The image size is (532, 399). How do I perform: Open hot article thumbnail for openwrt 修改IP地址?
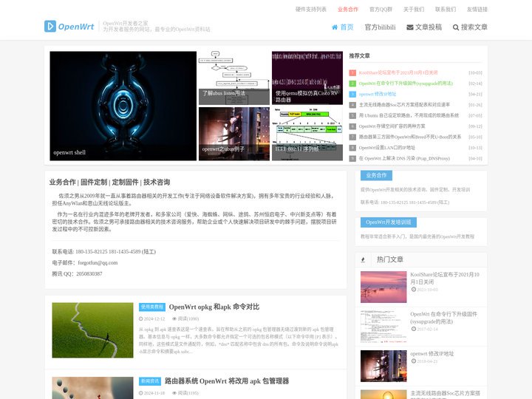click(383, 366)
